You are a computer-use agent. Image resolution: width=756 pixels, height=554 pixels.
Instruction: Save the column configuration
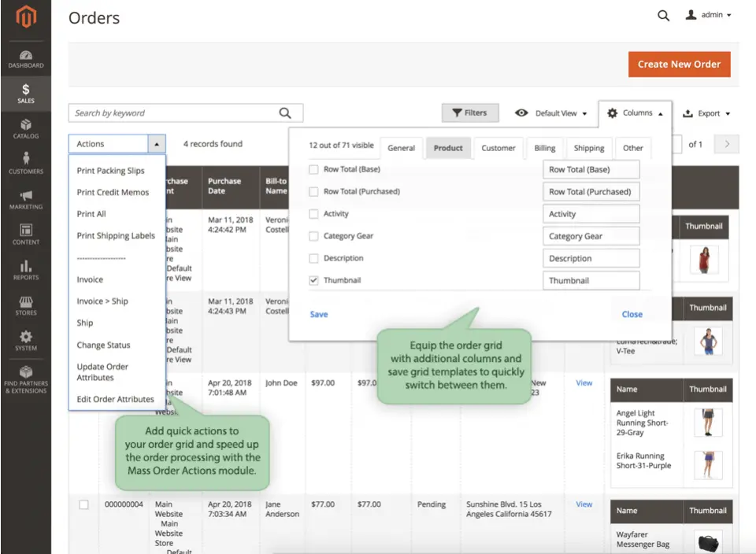point(318,314)
